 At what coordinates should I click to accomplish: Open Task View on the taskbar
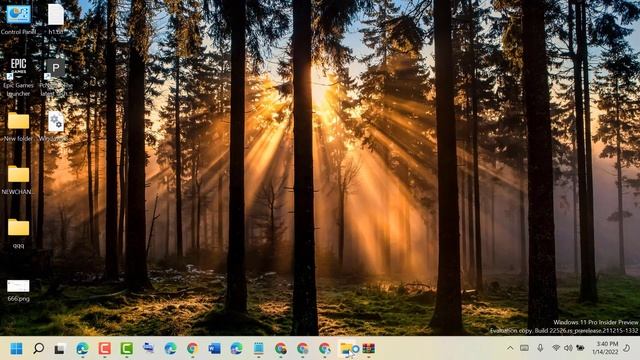point(60,349)
